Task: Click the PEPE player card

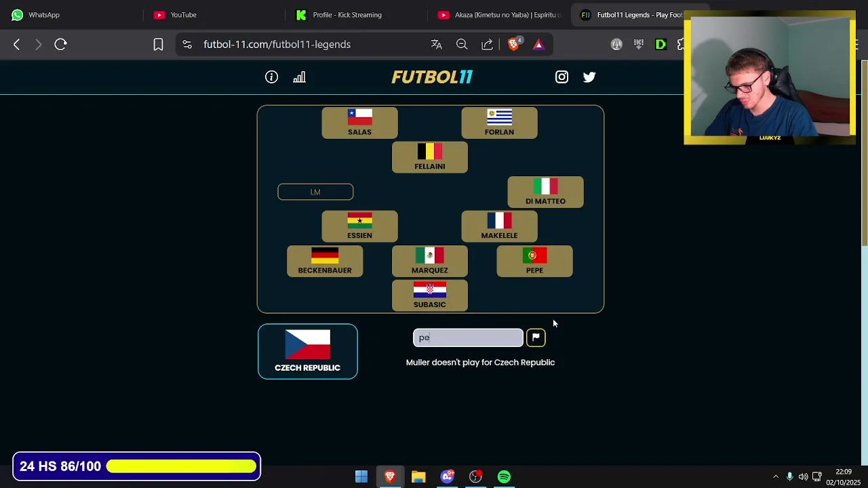Action: click(x=534, y=261)
